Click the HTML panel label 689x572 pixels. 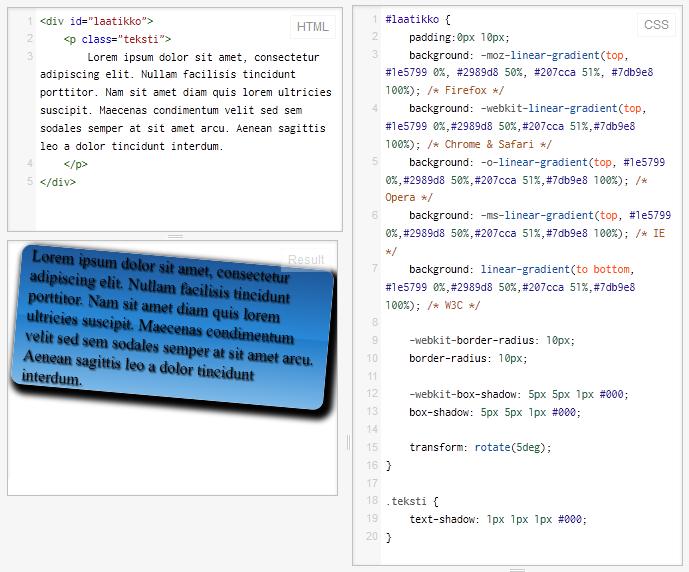(x=312, y=27)
